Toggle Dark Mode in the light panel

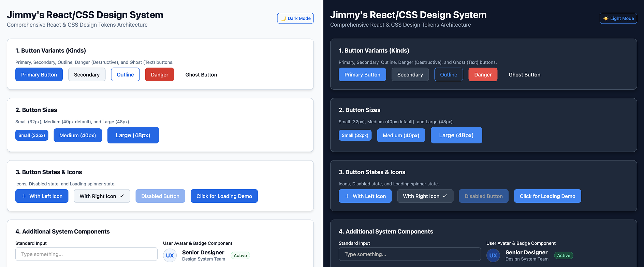[x=295, y=18]
